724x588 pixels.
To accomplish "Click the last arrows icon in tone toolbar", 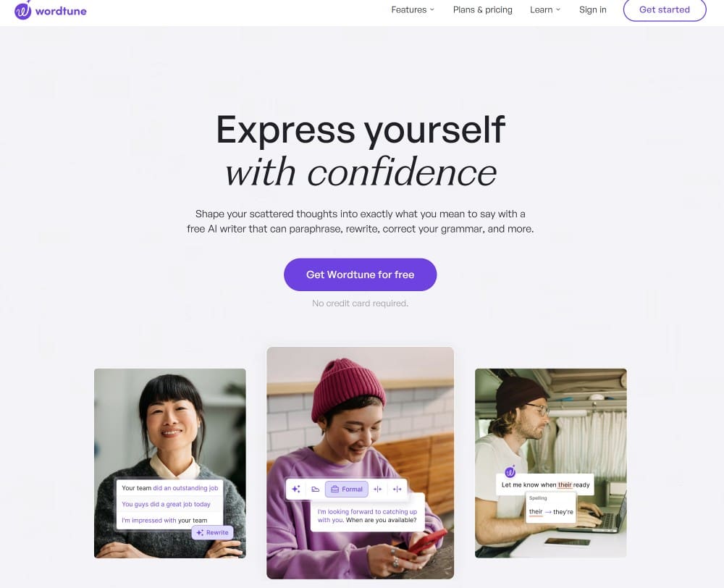I will tap(397, 489).
